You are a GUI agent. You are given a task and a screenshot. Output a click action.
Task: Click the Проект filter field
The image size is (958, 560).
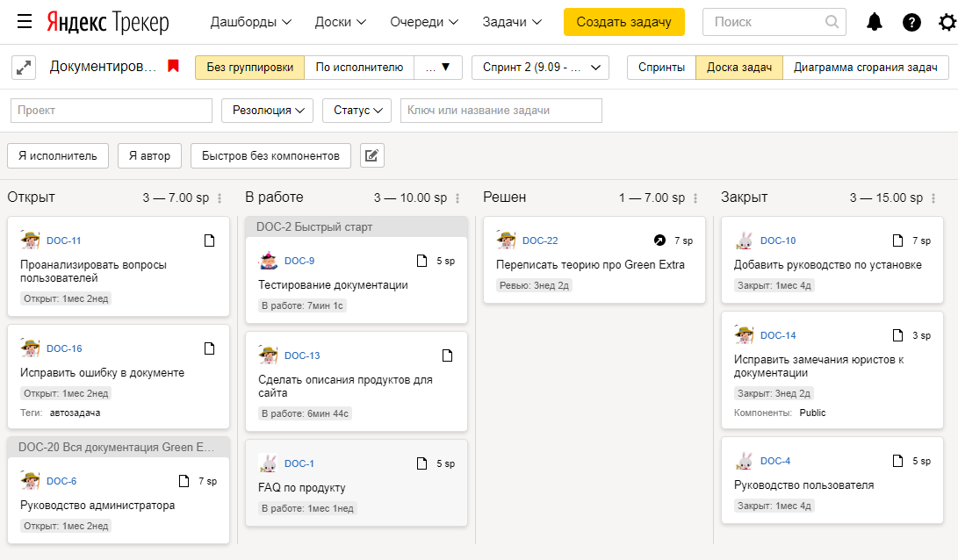pyautogui.click(x=112, y=111)
